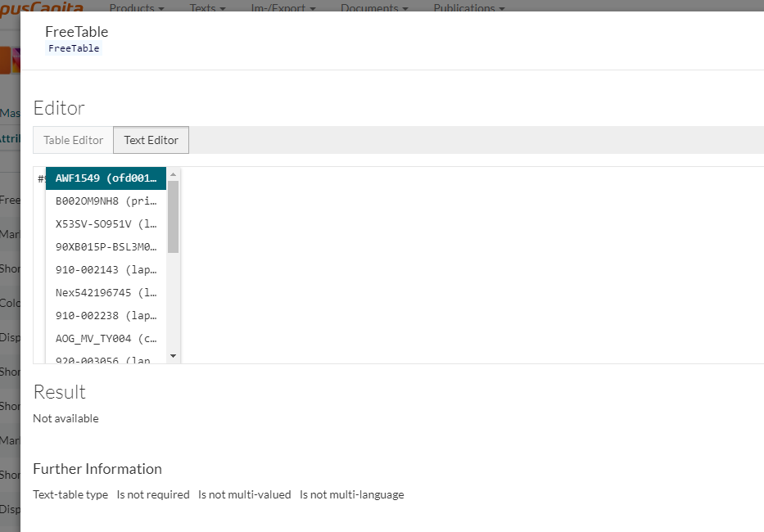Click the down arrow of the list scrollbar
764x532 pixels.
tap(174, 355)
